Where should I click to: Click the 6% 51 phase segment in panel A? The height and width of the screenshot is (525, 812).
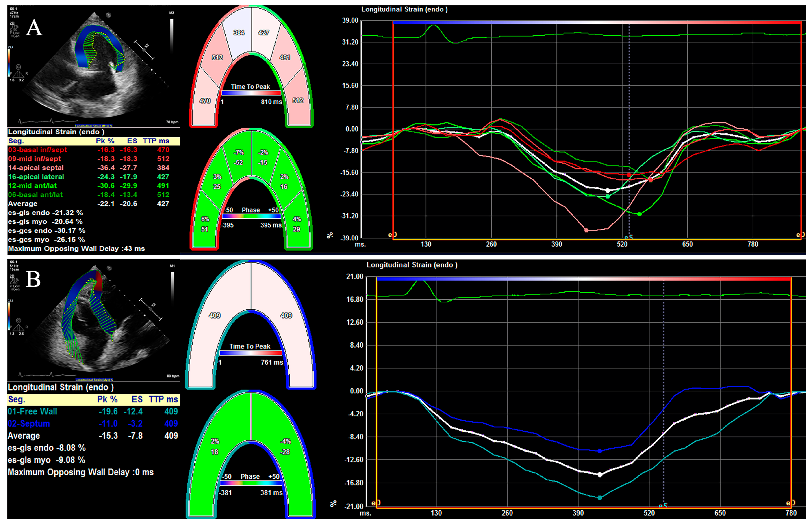click(205, 224)
